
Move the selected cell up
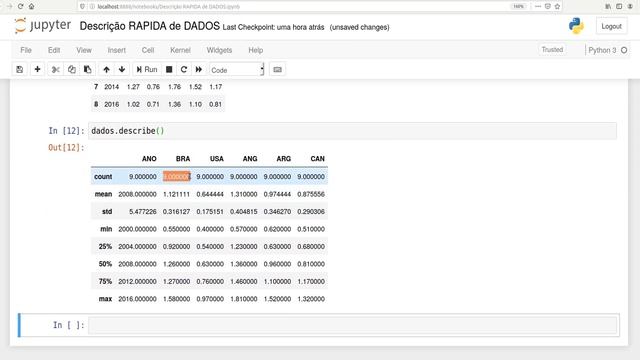pos(106,69)
